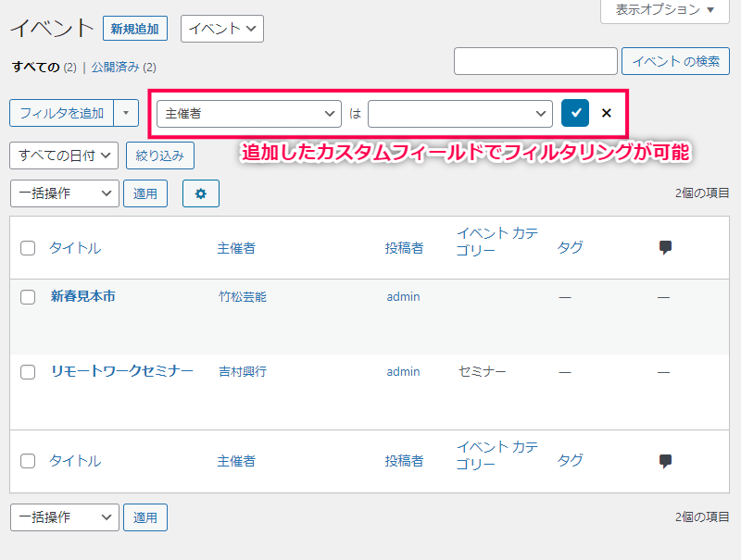Click 主催者 in the table footer
Viewport: 741px width, 560px height.
pos(236,461)
